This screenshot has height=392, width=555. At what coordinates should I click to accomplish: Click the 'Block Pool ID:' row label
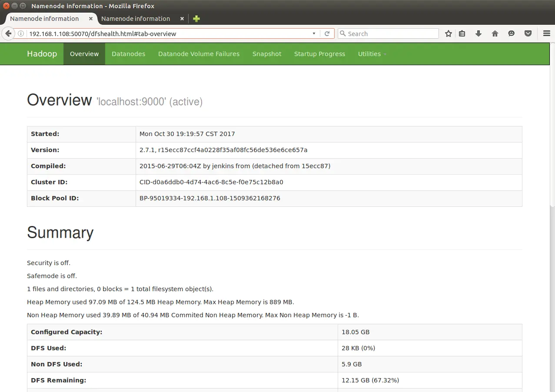55,198
